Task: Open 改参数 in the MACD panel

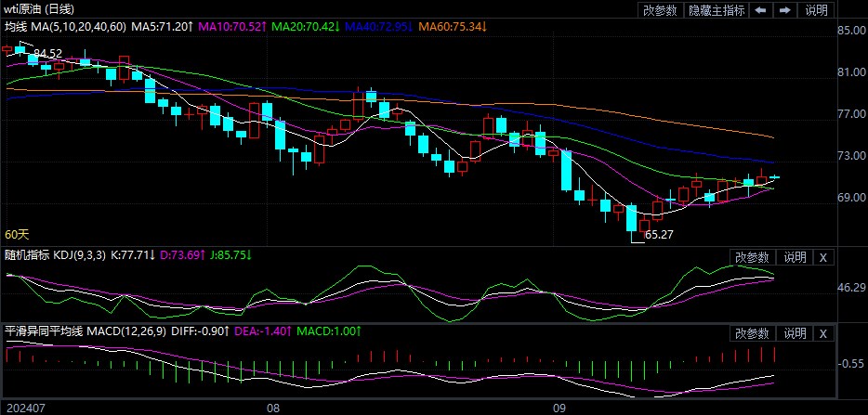Action: click(752, 333)
